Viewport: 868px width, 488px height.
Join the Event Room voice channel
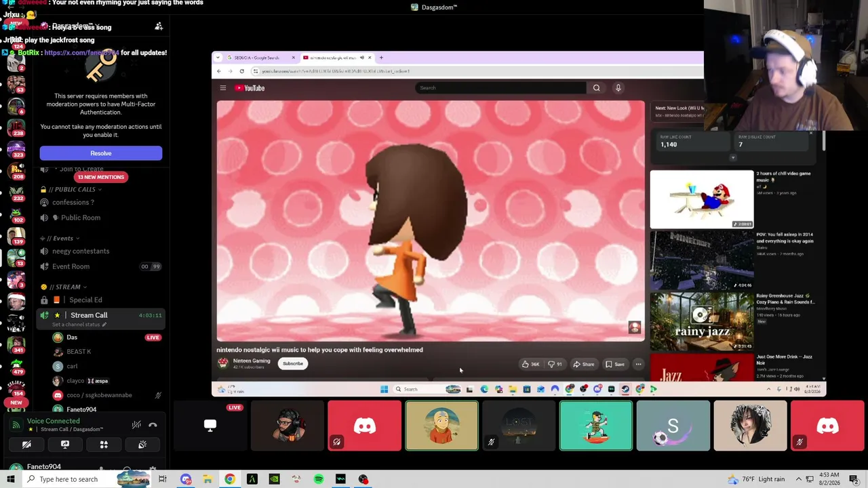[x=100, y=267]
